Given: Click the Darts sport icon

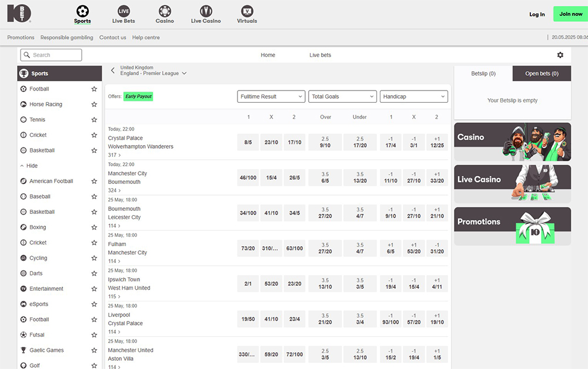Looking at the screenshot, I should point(24,273).
